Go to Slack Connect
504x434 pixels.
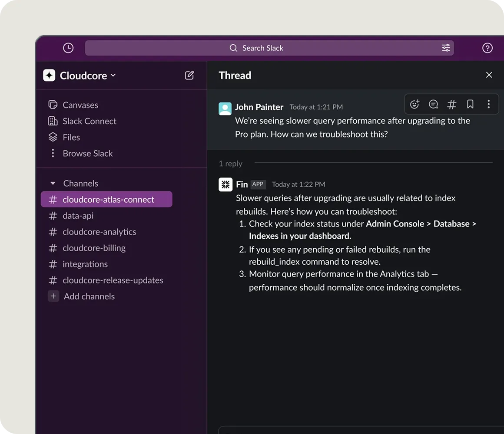(x=89, y=121)
